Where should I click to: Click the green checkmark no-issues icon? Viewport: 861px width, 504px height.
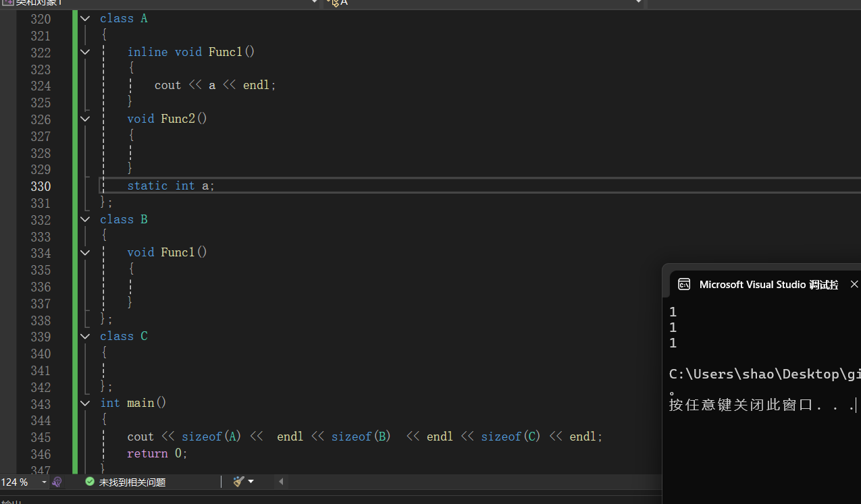coord(90,482)
